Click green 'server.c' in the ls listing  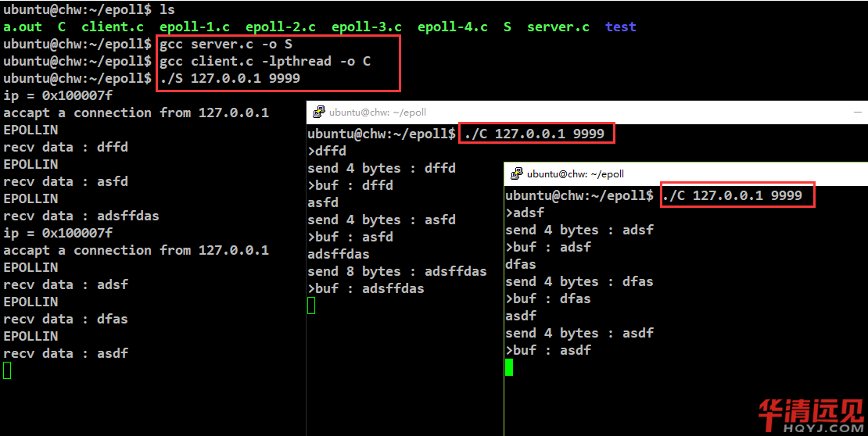[x=558, y=27]
